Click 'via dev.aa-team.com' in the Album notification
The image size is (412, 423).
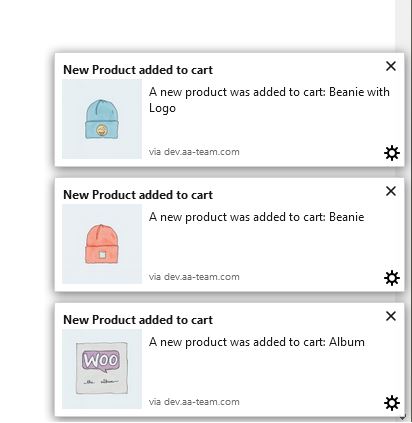click(194, 402)
